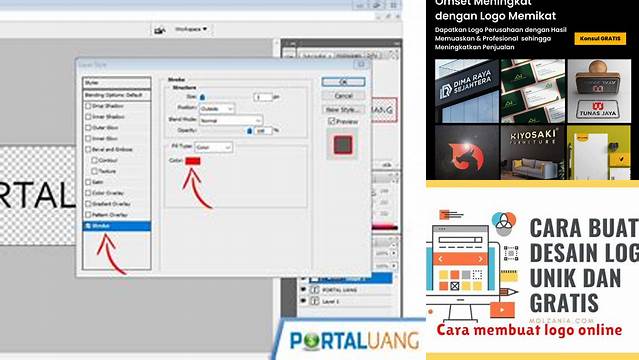639x360 pixels.
Task: Select the Stroke style entry
Action: [117, 226]
